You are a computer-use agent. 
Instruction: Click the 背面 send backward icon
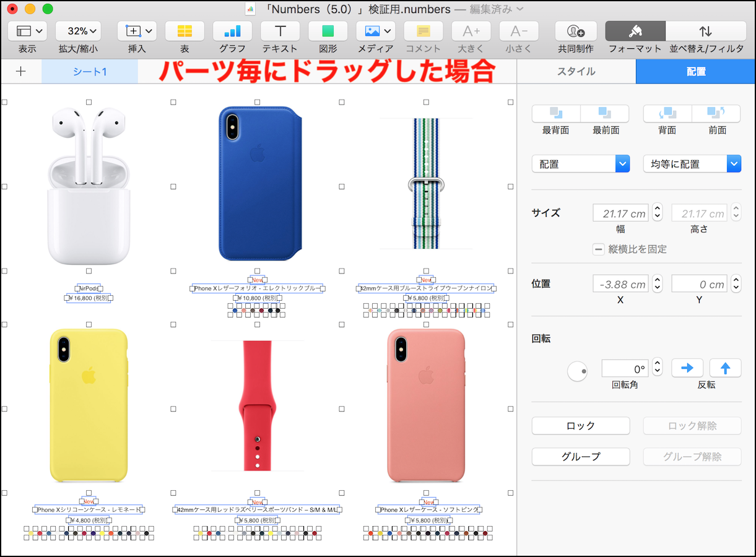tap(667, 113)
